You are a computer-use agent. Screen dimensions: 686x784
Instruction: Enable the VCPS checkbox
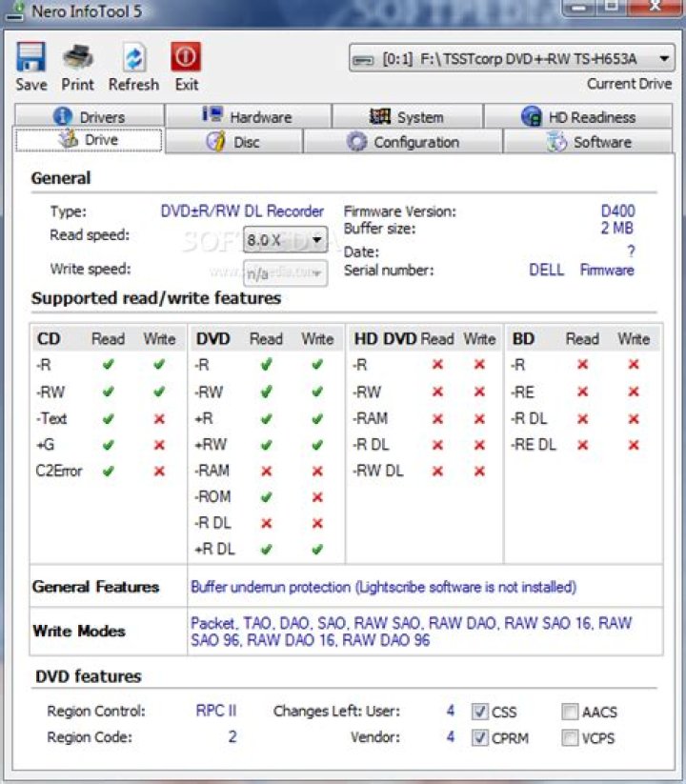point(570,737)
